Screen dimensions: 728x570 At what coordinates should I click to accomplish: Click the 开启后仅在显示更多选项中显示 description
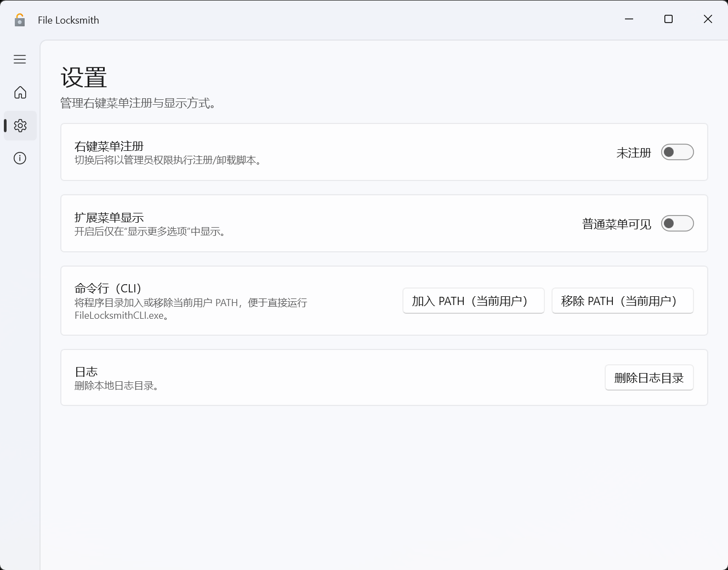coord(150,232)
